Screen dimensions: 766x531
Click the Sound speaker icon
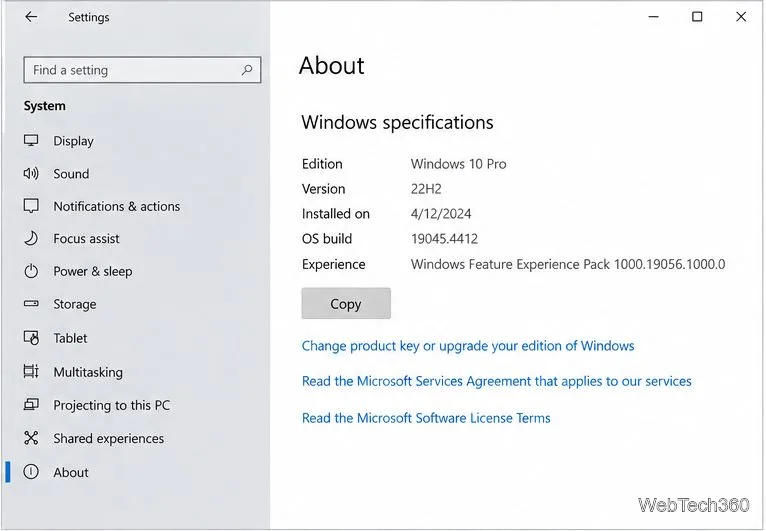click(x=31, y=173)
